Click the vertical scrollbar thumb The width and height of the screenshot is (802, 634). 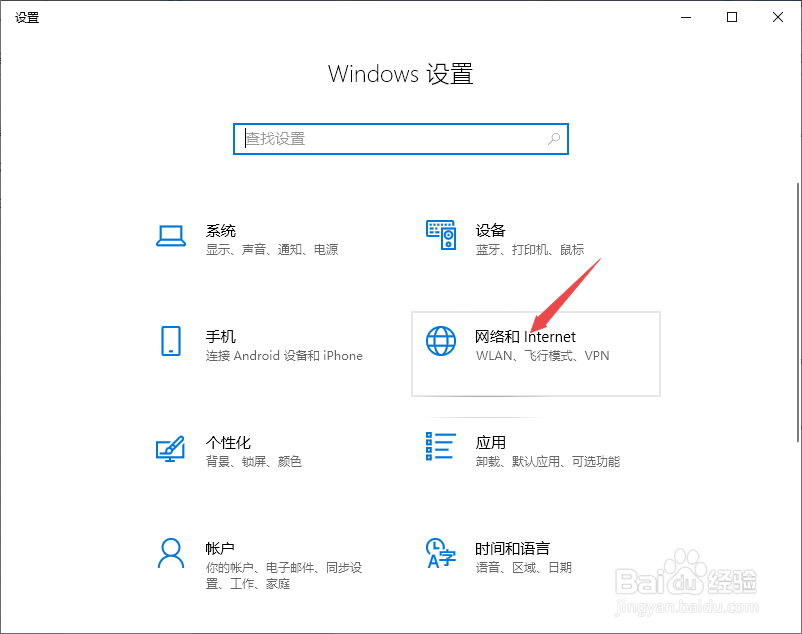click(798, 312)
